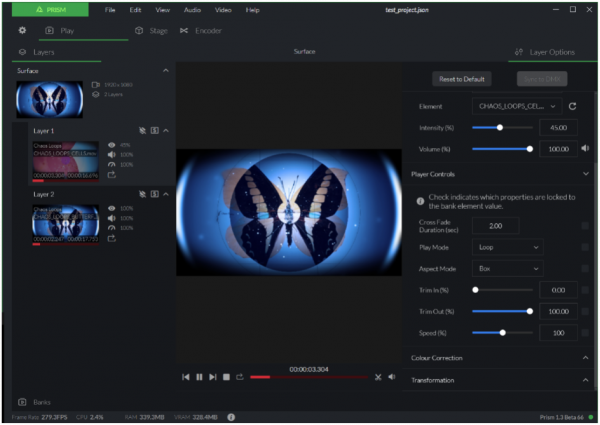Check the Trim In lock box
Screen dimensions: 600x425
[585, 290]
